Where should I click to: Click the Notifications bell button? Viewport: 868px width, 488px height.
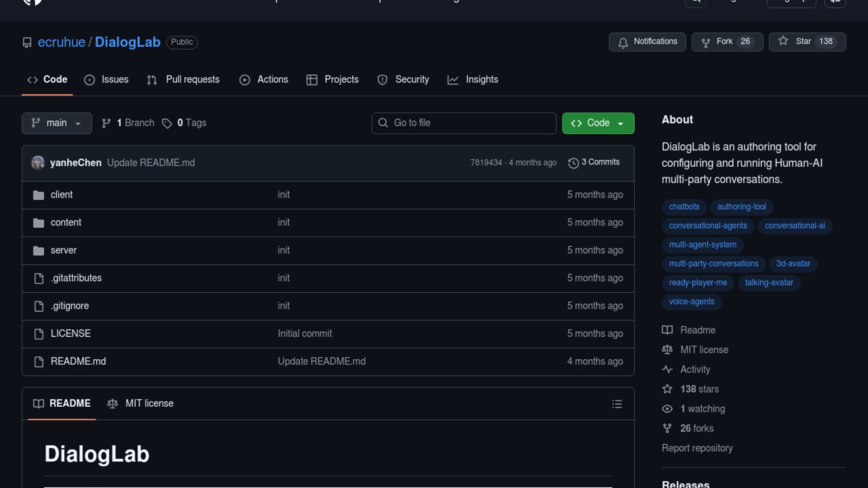coord(647,42)
